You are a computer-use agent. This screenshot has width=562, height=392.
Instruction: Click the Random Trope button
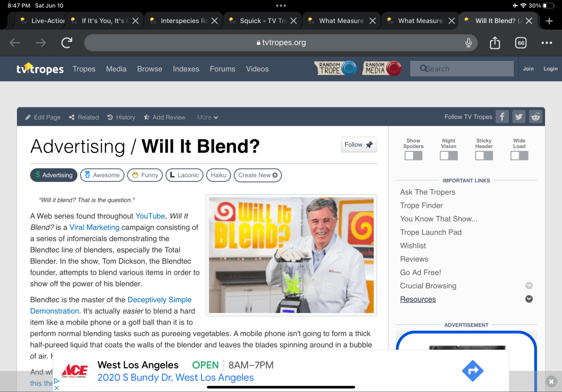click(335, 69)
